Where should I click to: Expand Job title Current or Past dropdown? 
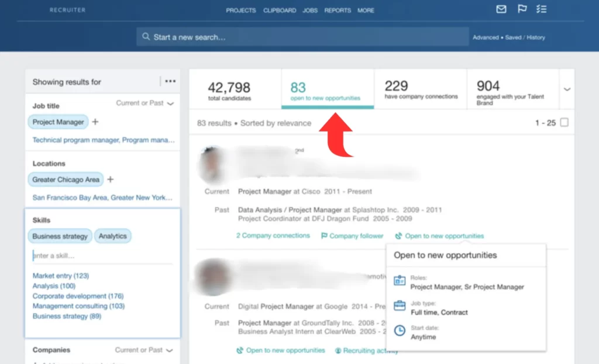[x=170, y=103]
